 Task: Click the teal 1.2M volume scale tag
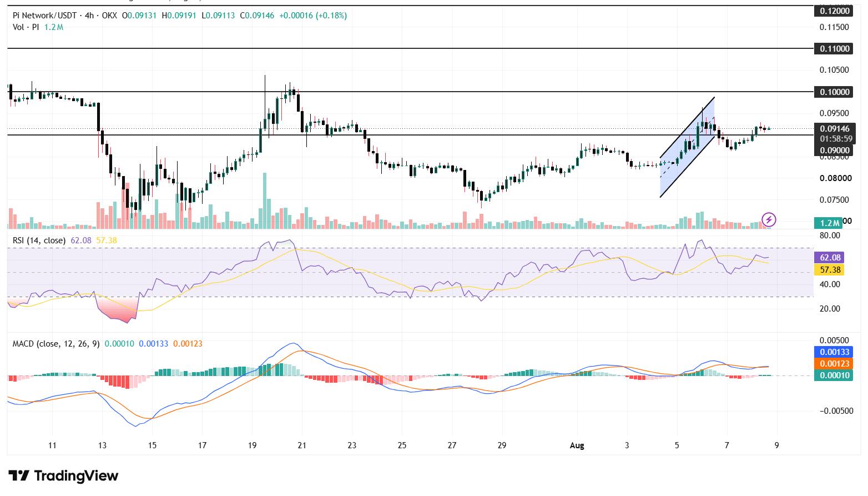[x=828, y=223]
